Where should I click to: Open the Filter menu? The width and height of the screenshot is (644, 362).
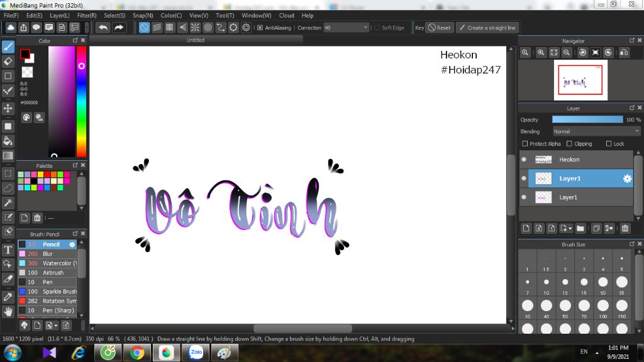[x=87, y=15]
